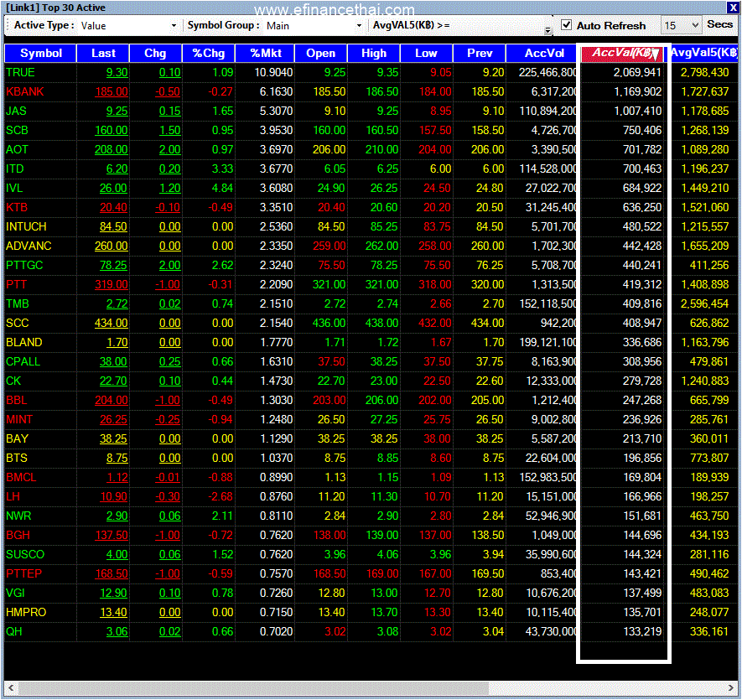The height and width of the screenshot is (700, 742).
Task: Sort by the Last column header
Action: (x=103, y=53)
